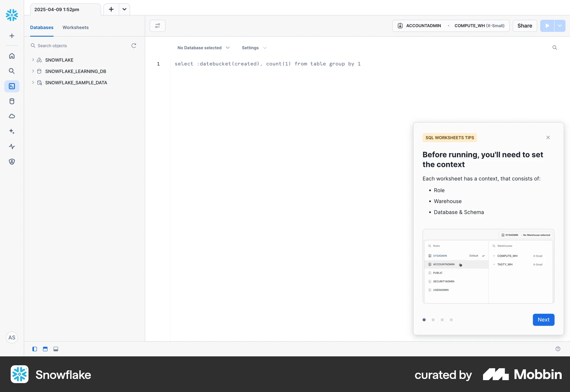Switch to the Worksheets tab
Image resolution: width=570 pixels, height=392 pixels.
click(x=75, y=27)
